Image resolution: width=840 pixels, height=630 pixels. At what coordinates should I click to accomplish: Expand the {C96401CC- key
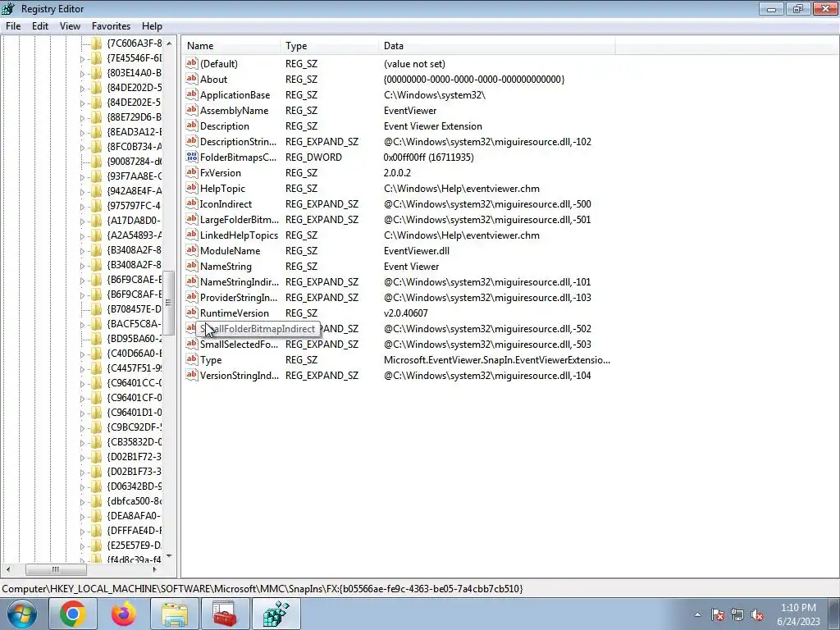pyautogui.click(x=82, y=384)
